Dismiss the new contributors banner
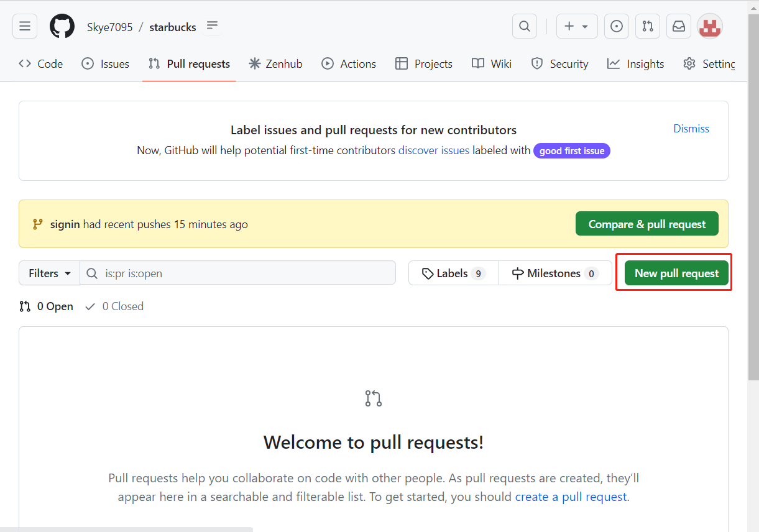Screen dimensions: 759x532 [691, 129]
